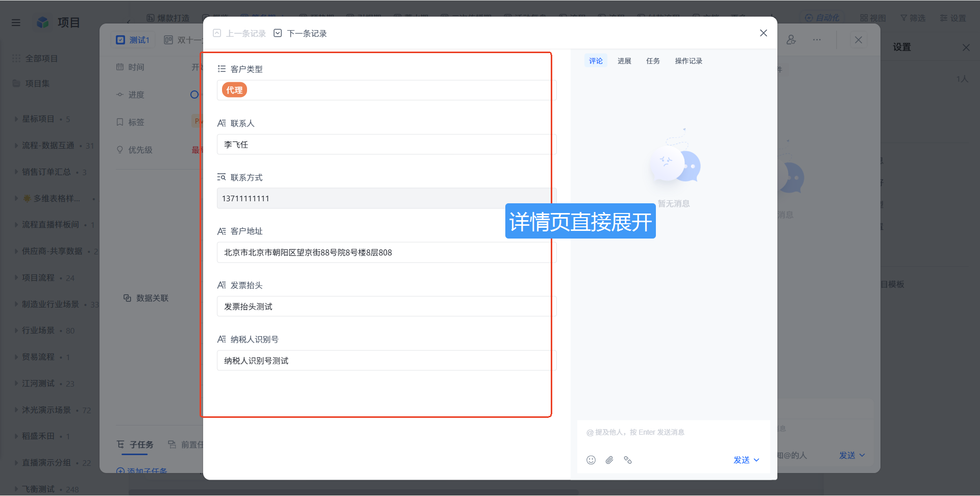Image resolution: width=980 pixels, height=496 pixels.
Task: Click 发送 in the dialog comment area
Action: (x=741, y=460)
